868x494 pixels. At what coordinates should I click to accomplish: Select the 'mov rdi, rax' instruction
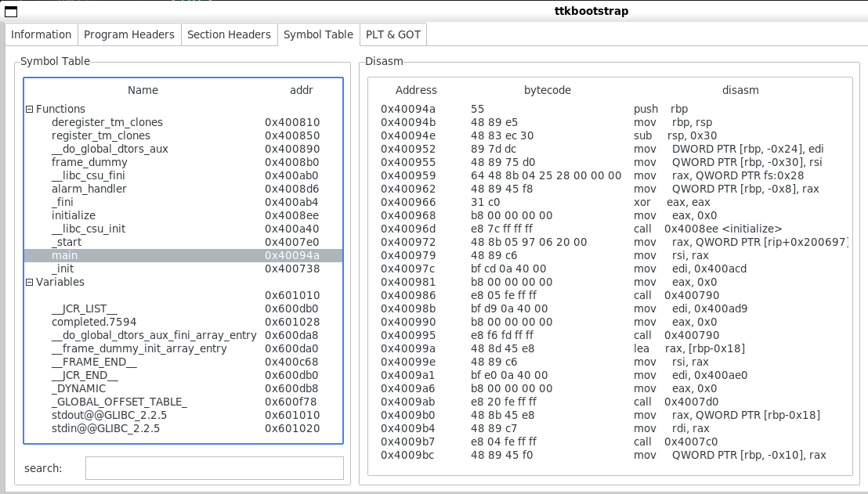[610, 428]
